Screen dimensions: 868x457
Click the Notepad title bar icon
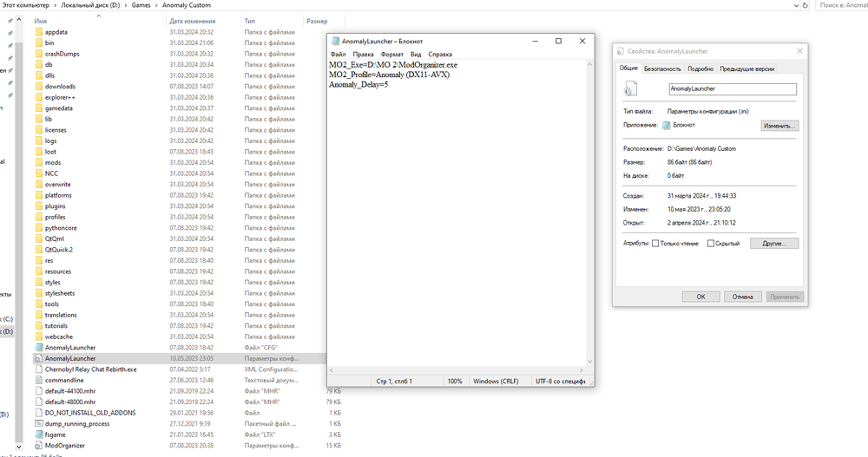point(335,41)
